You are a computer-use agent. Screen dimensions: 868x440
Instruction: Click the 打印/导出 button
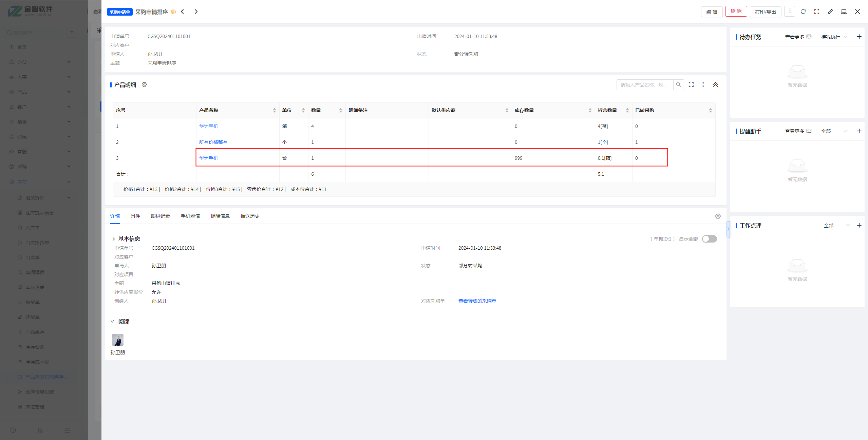tap(765, 12)
